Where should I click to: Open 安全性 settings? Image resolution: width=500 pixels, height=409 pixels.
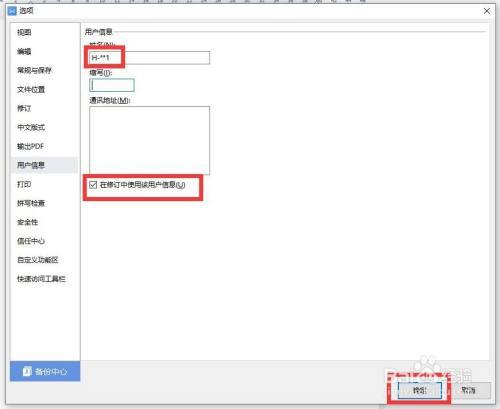pyautogui.click(x=28, y=222)
